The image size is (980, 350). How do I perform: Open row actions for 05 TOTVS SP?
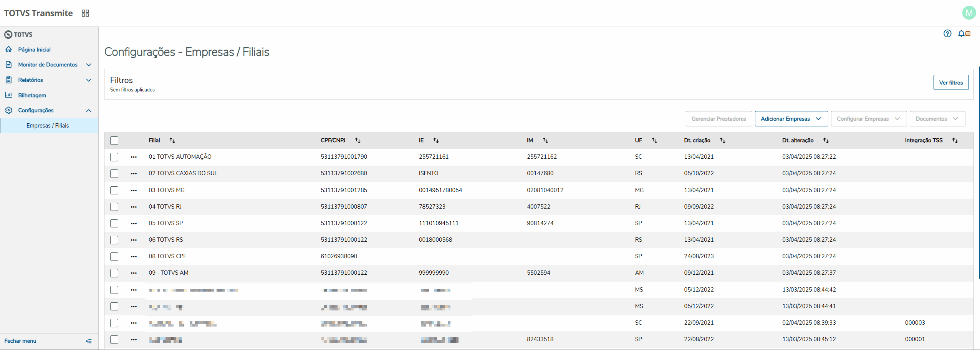point(134,223)
